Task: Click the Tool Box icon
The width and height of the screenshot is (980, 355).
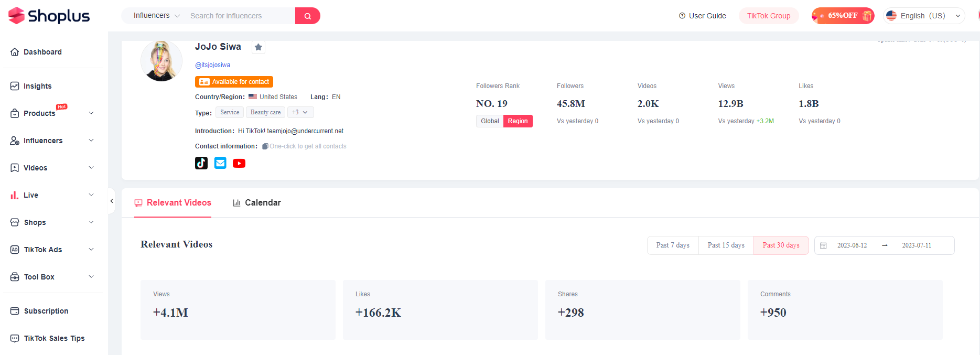Action: (x=15, y=277)
